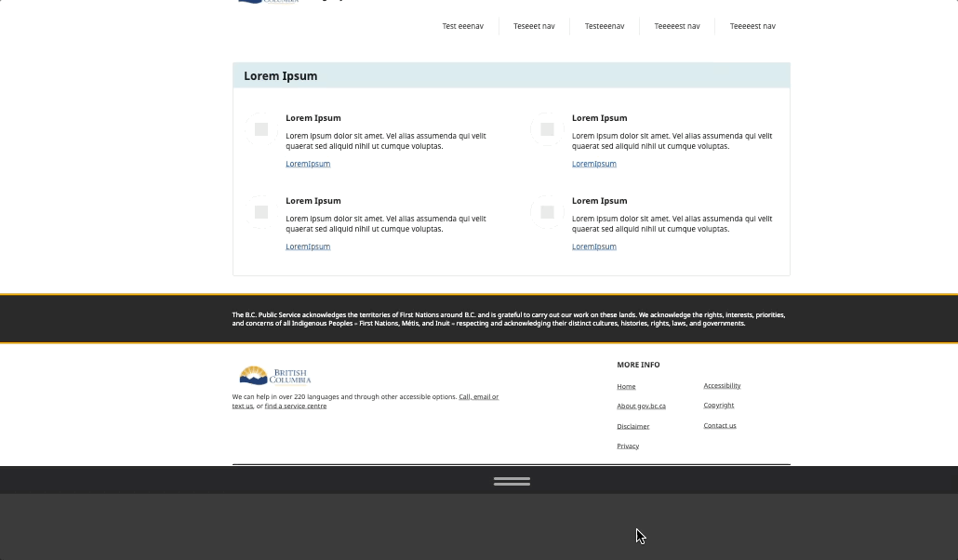958x560 pixels.
Task: Click the bottom-right card's placeholder icon
Action: (x=548, y=212)
